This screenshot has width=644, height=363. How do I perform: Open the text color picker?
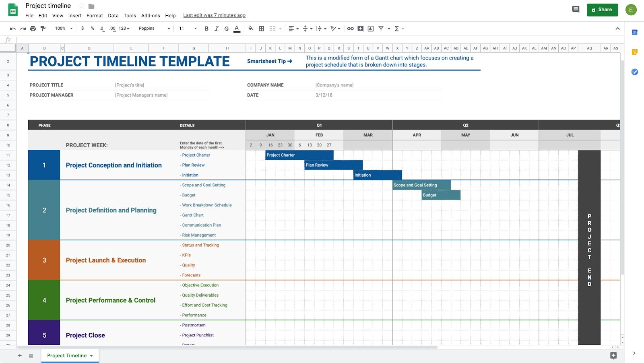point(237,29)
